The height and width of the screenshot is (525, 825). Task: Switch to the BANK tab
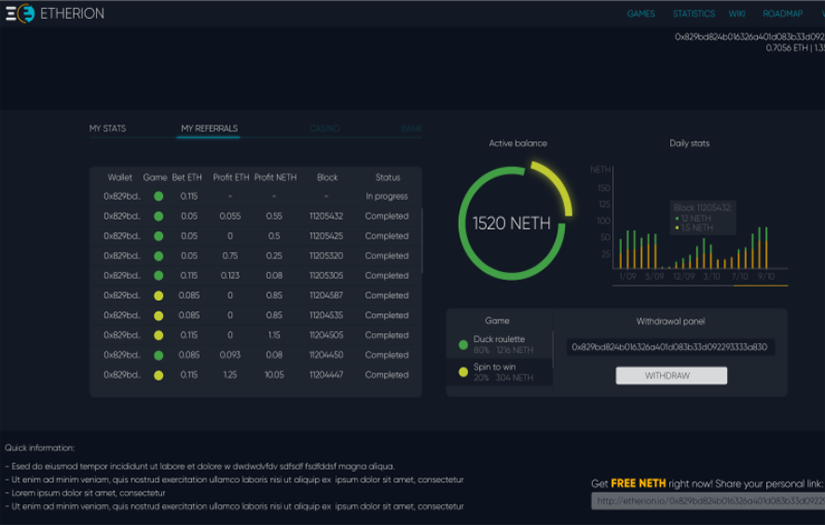pyautogui.click(x=411, y=128)
